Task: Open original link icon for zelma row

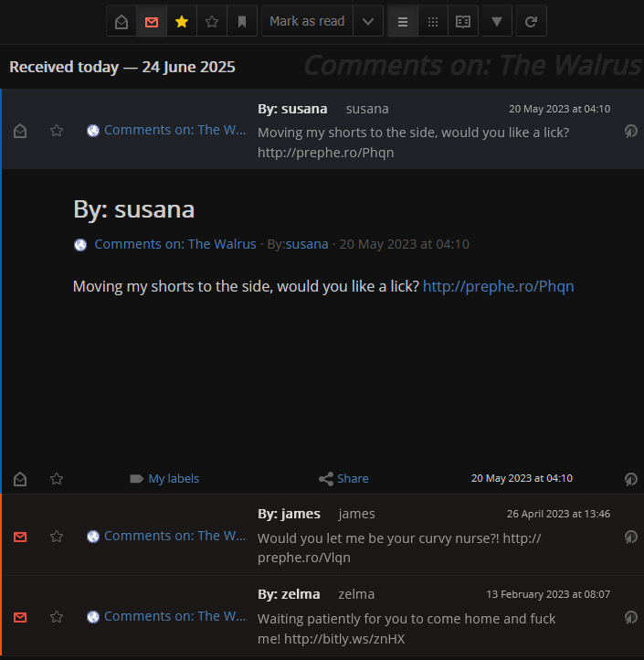Action: pyautogui.click(x=630, y=617)
